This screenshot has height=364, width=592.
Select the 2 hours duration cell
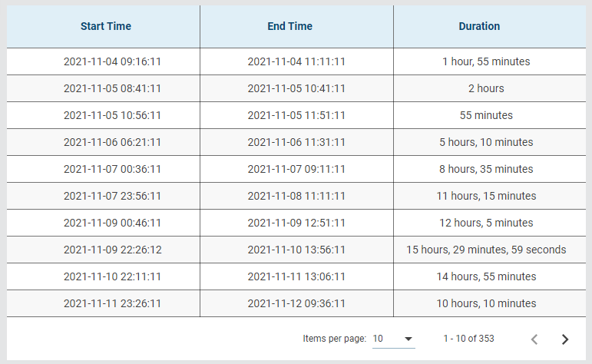486,88
